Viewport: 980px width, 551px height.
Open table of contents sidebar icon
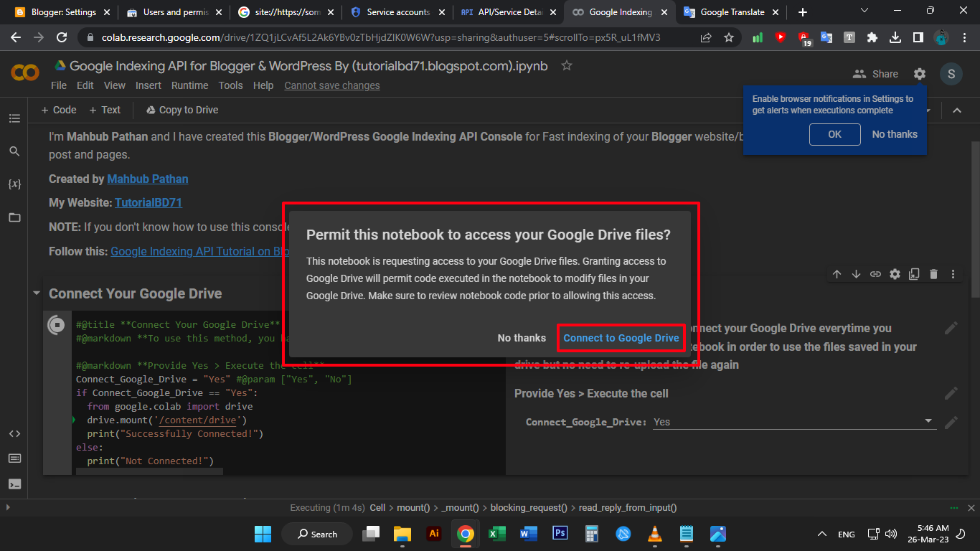point(14,118)
